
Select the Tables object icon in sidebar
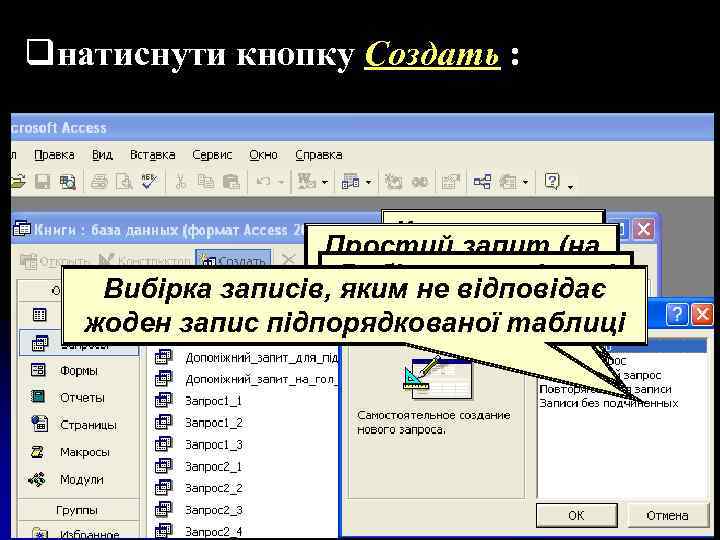(x=39, y=315)
